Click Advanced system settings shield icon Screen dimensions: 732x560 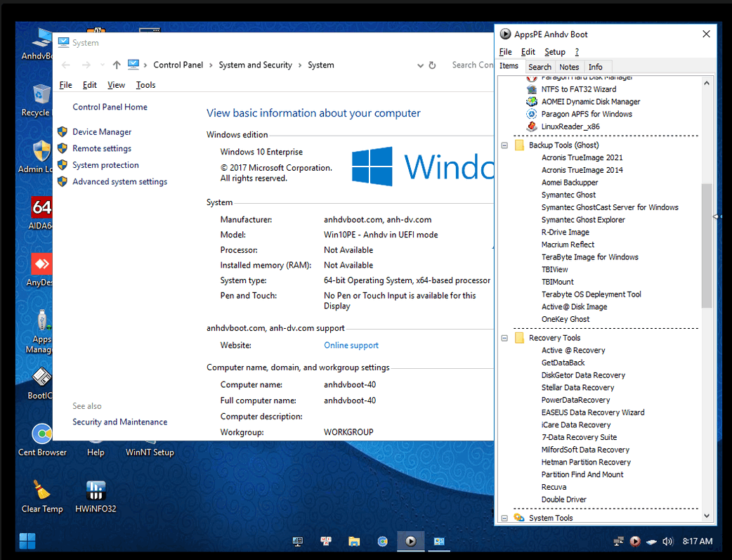click(63, 182)
